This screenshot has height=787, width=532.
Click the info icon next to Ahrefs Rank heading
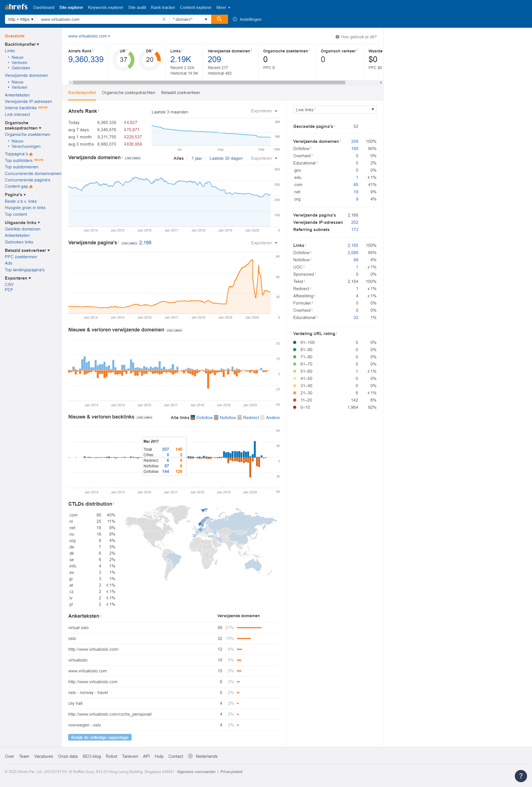(99, 110)
